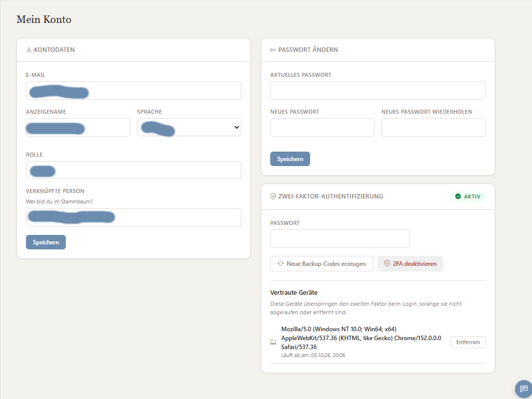Viewport: 532px width, 399px height.
Task: Save the new password with Speichern
Action: 290,159
